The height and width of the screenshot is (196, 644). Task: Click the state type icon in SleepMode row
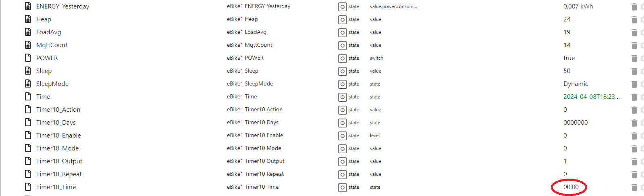point(342,84)
